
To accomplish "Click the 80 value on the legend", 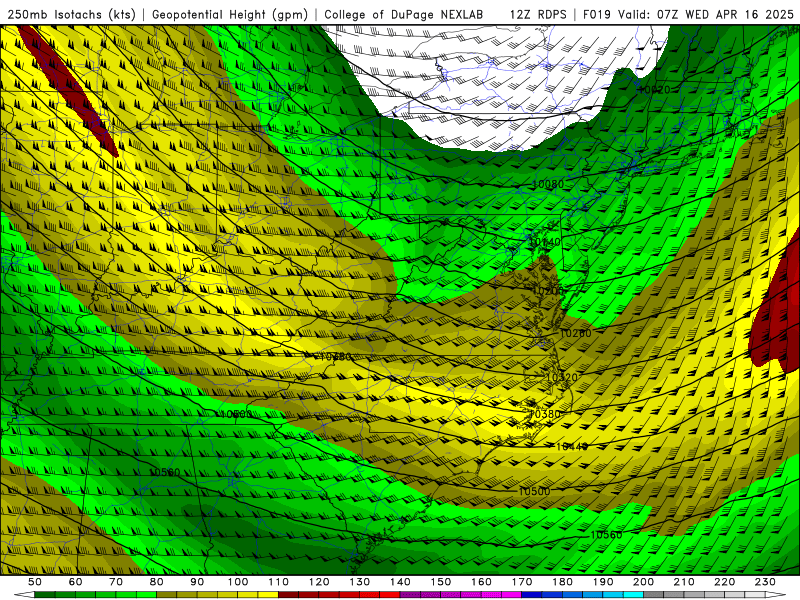I will click(157, 582).
